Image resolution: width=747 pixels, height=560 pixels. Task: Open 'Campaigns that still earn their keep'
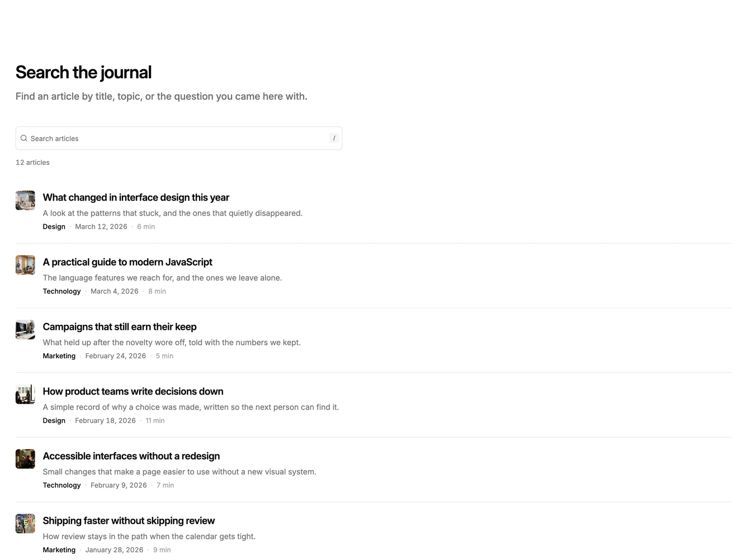pyautogui.click(x=120, y=327)
